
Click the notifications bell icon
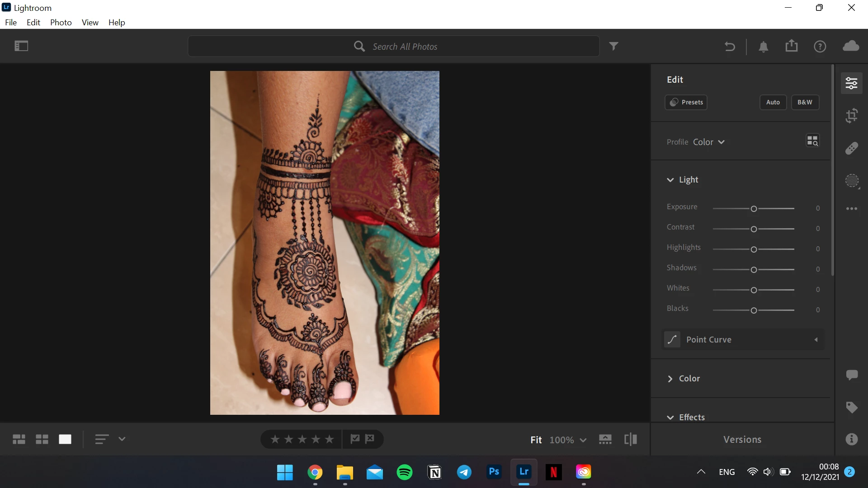764,47
